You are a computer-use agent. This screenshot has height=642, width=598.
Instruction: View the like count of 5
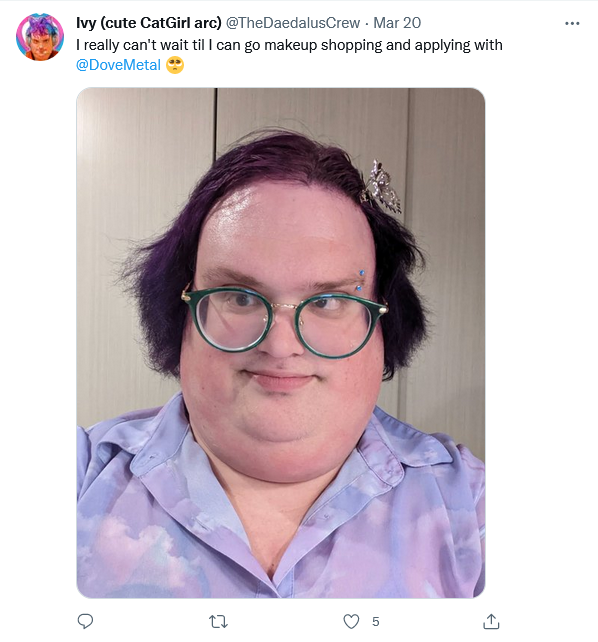point(375,622)
